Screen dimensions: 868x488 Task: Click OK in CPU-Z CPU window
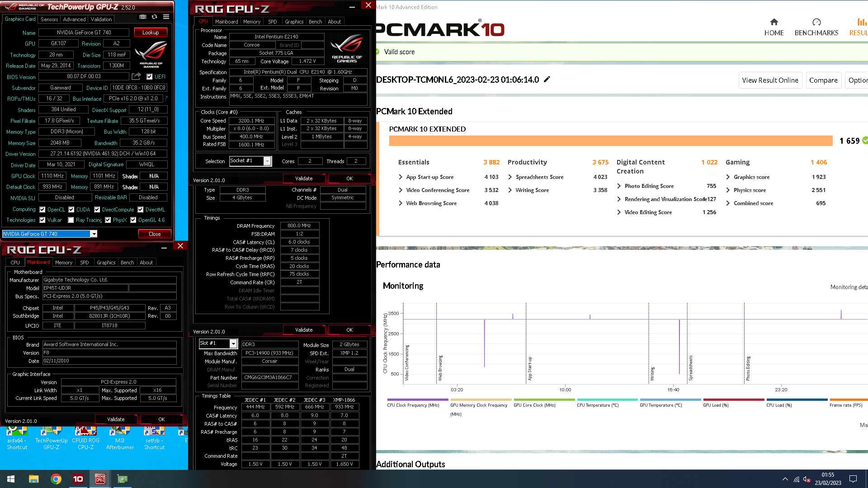[349, 178]
